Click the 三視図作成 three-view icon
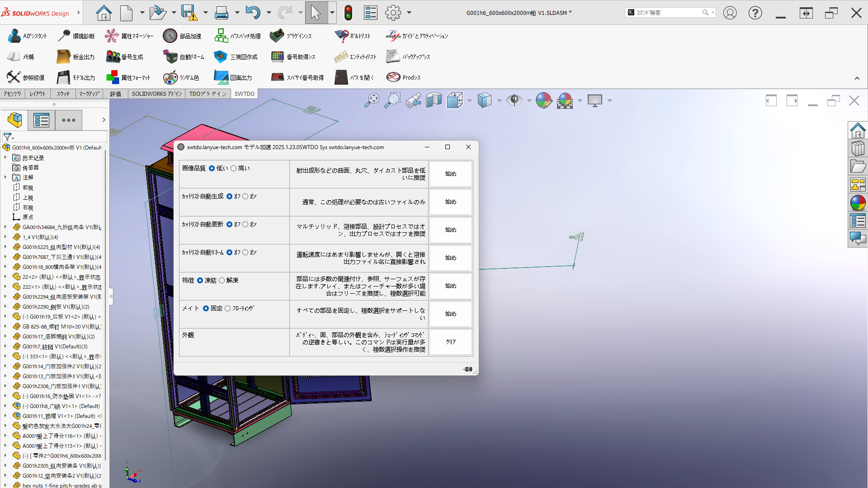 pyautogui.click(x=220, y=57)
